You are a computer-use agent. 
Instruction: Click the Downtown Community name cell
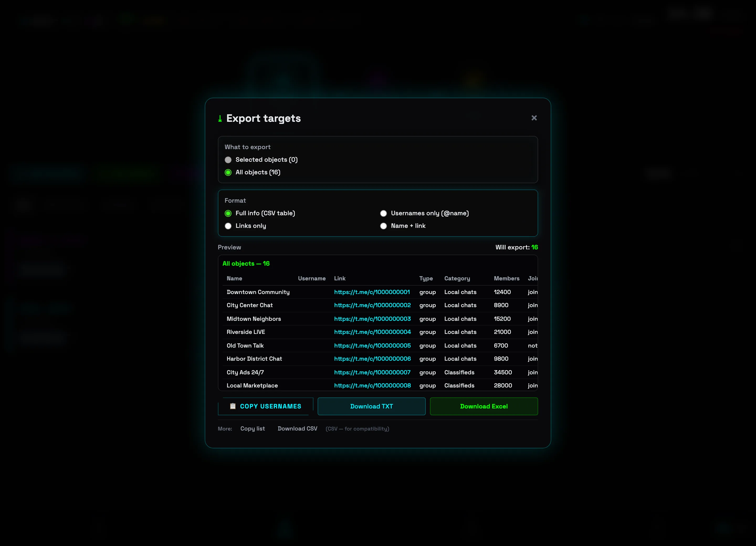coord(258,292)
